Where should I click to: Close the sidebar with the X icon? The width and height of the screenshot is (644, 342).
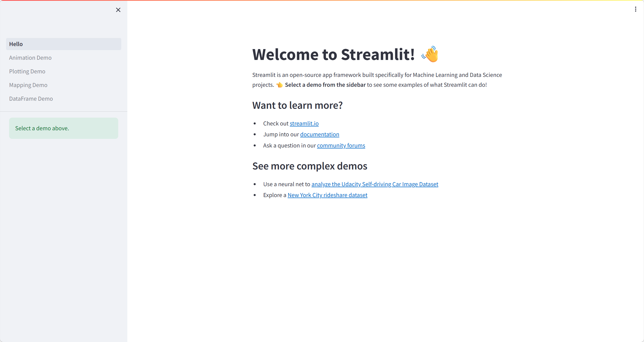tap(118, 10)
